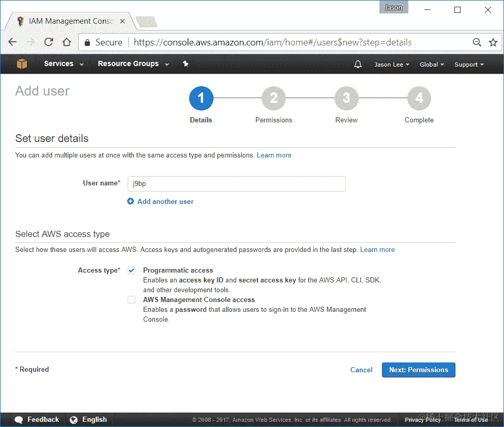Click the pushpin shortcut icon in AWS navbar
The width and height of the screenshot is (504, 427).
(x=186, y=64)
